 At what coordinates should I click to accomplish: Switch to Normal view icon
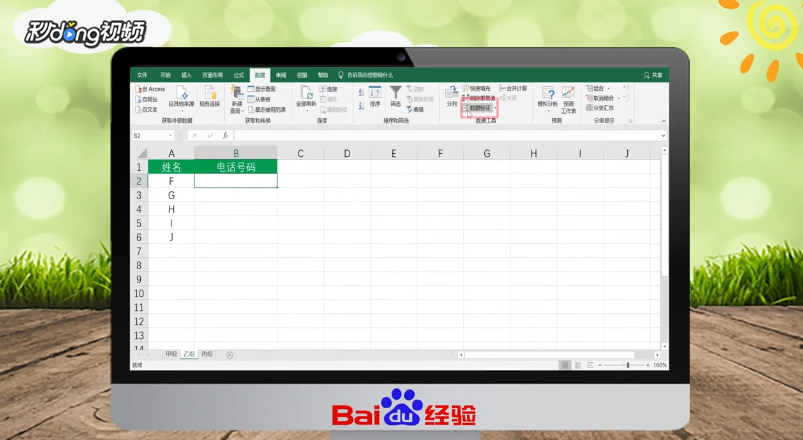[x=565, y=365]
